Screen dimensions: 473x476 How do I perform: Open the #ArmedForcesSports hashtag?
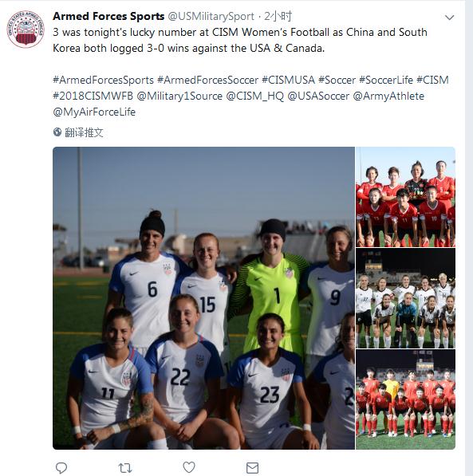(x=103, y=80)
